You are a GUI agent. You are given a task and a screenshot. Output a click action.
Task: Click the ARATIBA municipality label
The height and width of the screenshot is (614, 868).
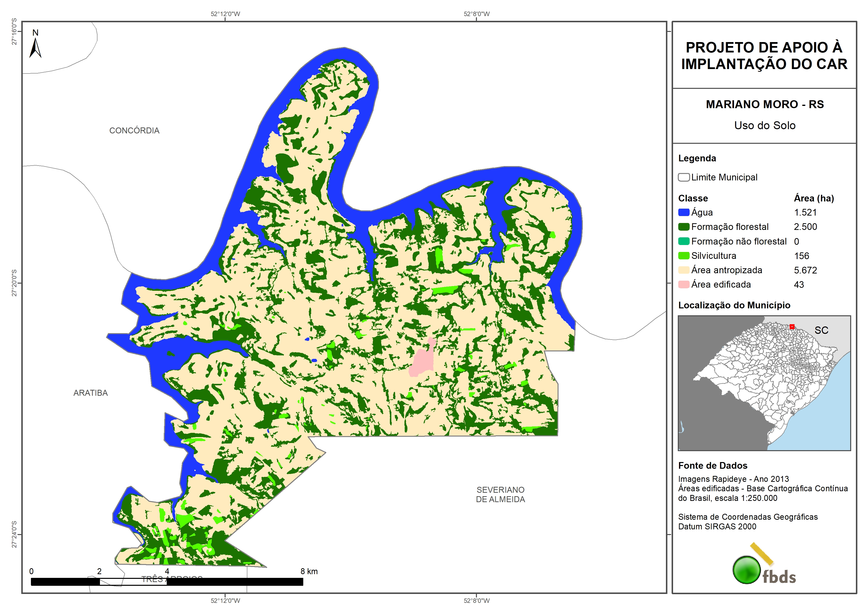90,393
